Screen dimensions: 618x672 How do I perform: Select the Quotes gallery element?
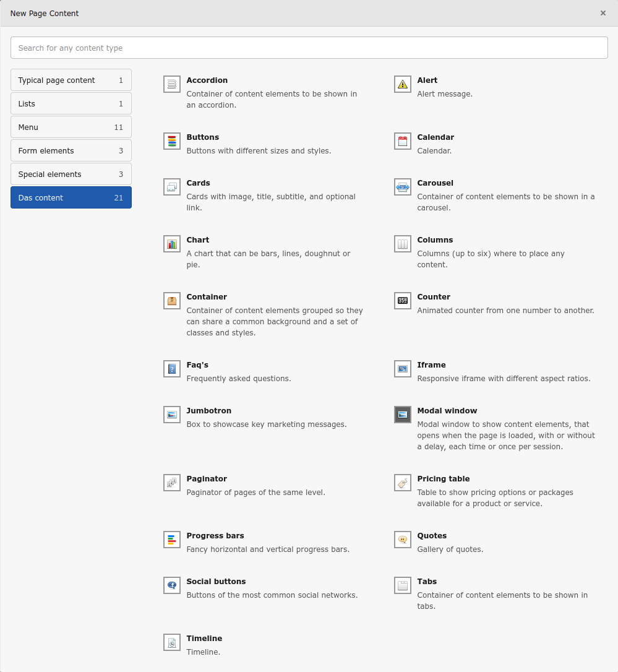point(402,540)
